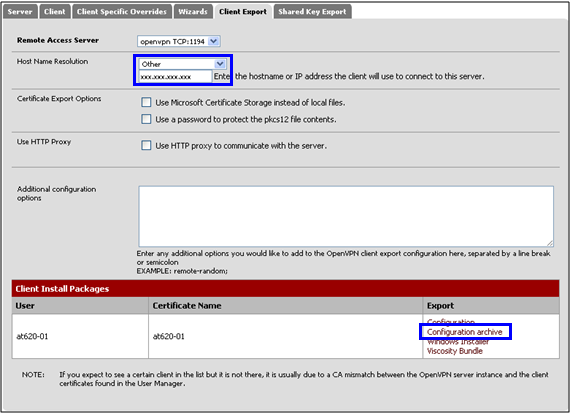Click the Host Name Resolution dropdown arrow

[x=220, y=64]
